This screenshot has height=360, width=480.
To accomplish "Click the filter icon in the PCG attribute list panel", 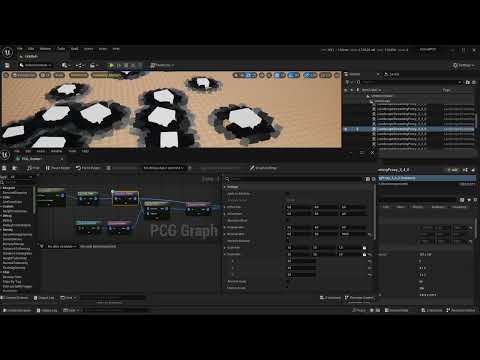I will click(x=41, y=246).
